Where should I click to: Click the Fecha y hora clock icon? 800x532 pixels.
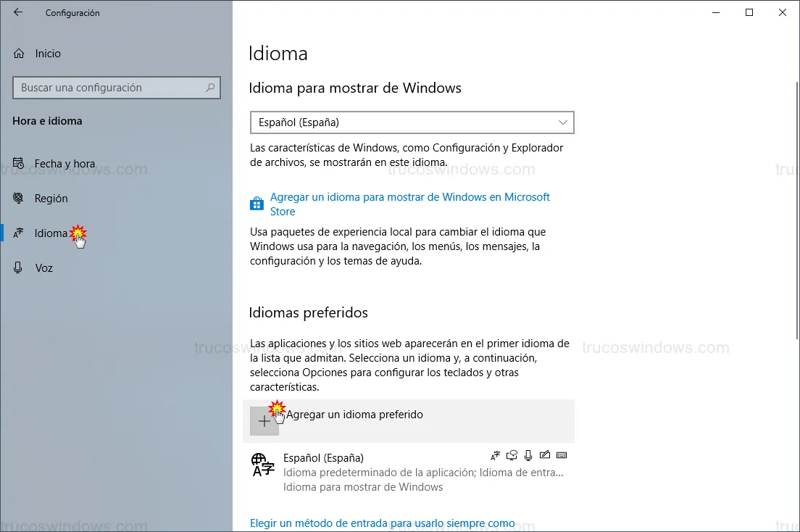[19, 164]
